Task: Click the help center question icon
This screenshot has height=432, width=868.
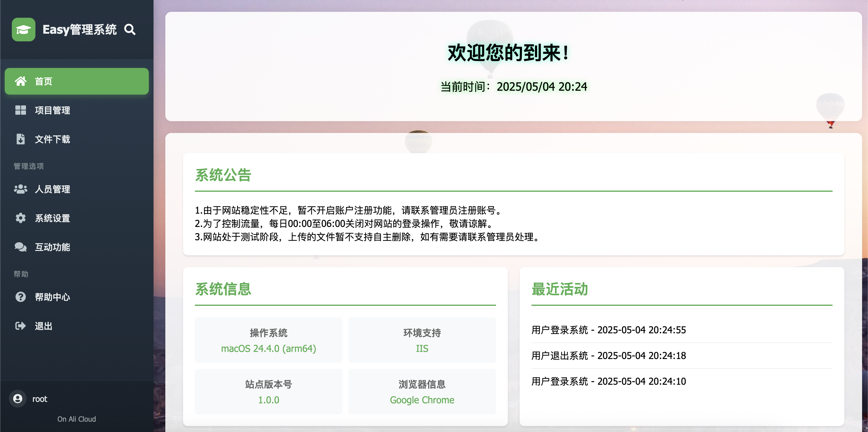Action: (21, 297)
